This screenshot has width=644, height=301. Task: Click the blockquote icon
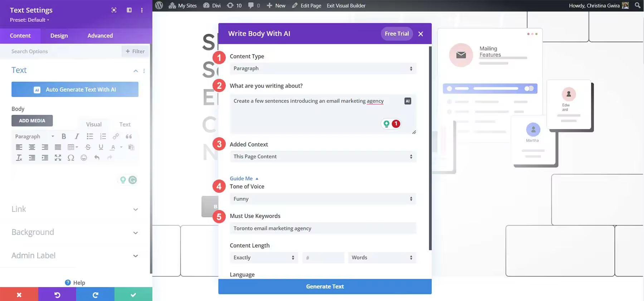129,136
